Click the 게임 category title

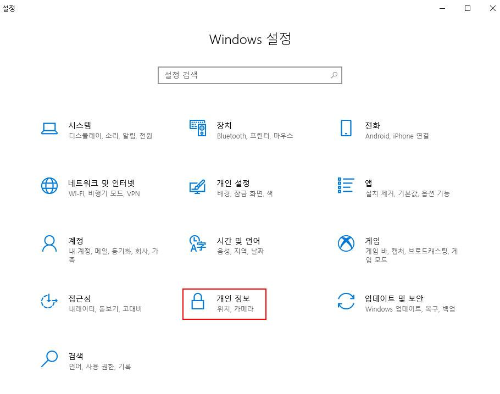coord(372,241)
